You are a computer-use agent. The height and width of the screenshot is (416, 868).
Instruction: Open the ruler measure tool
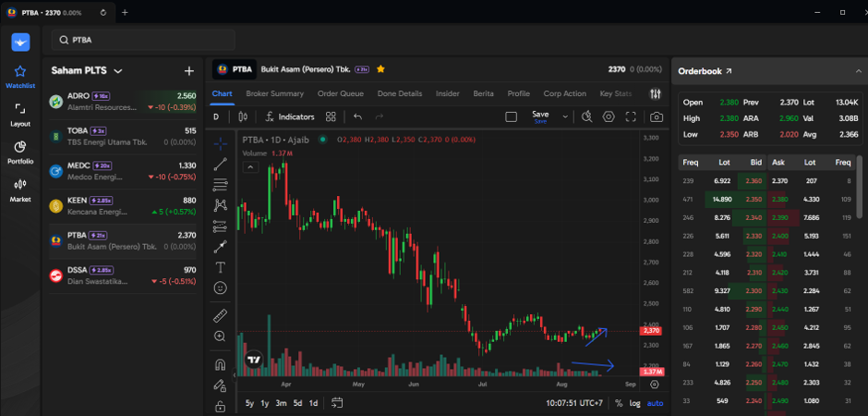coord(221,316)
